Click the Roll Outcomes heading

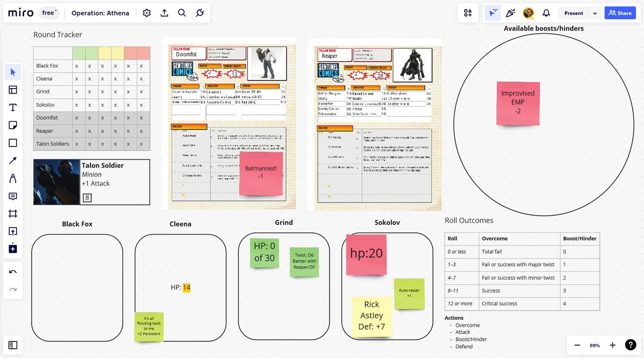pyautogui.click(x=469, y=220)
